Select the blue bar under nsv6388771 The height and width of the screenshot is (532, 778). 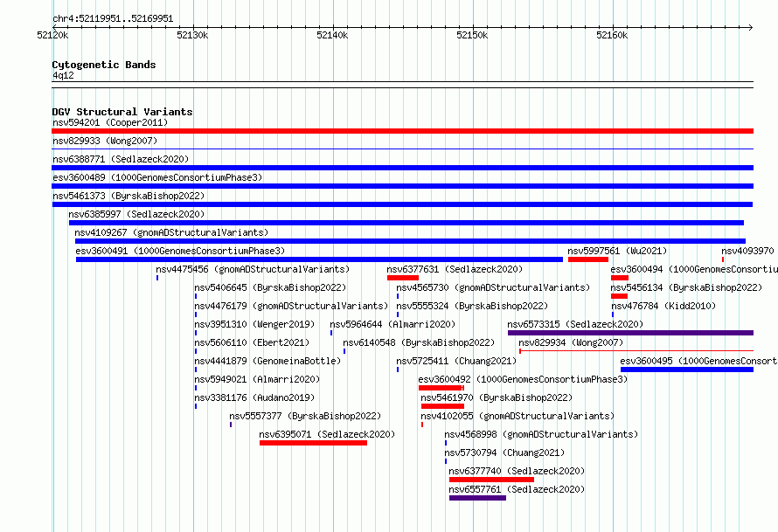(402, 168)
